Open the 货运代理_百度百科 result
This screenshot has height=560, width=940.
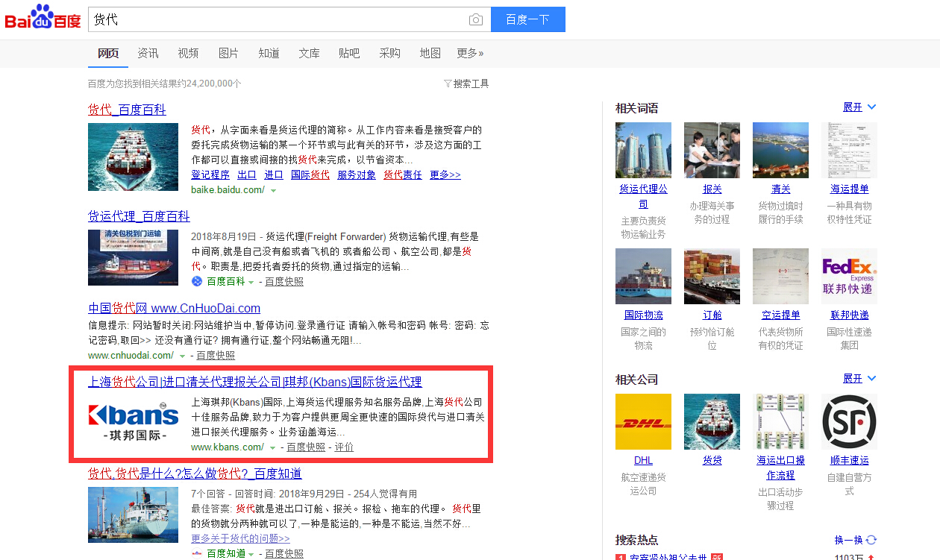[x=139, y=216]
